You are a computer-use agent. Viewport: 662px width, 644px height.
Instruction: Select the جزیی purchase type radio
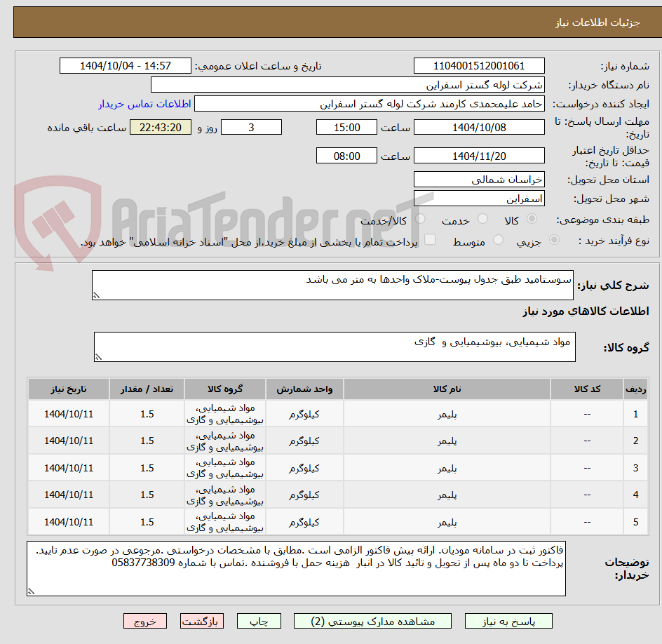coord(554,240)
